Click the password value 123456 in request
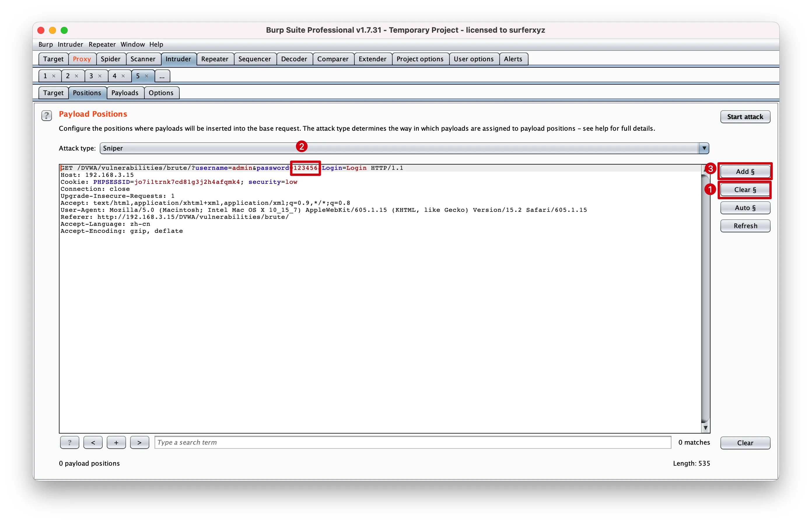The width and height of the screenshot is (812, 524). [305, 168]
